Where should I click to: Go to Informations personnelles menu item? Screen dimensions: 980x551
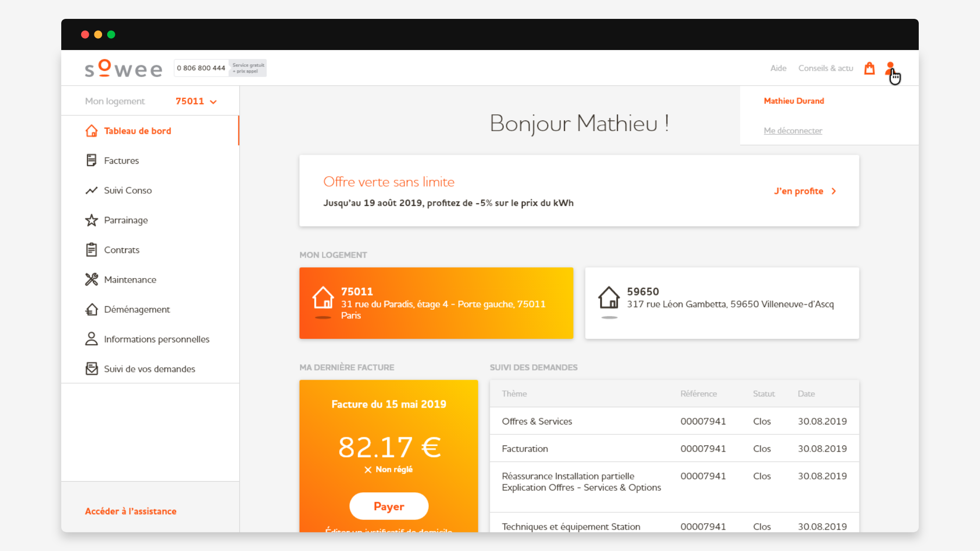click(x=156, y=339)
